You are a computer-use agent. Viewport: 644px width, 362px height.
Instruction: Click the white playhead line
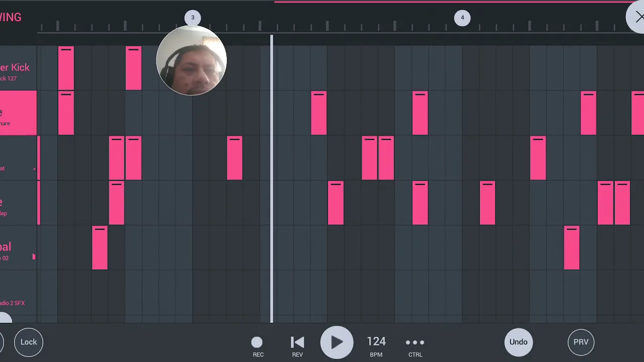pos(272,178)
